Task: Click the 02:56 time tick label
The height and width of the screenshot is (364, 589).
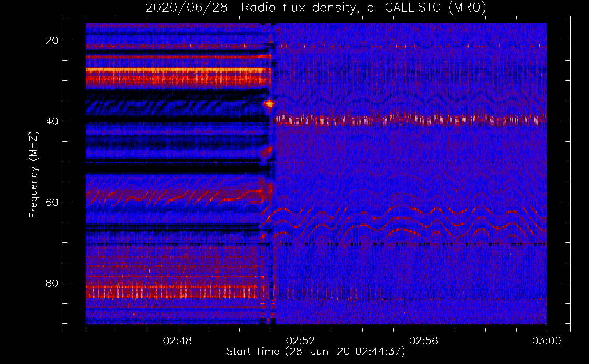Action: (x=424, y=341)
